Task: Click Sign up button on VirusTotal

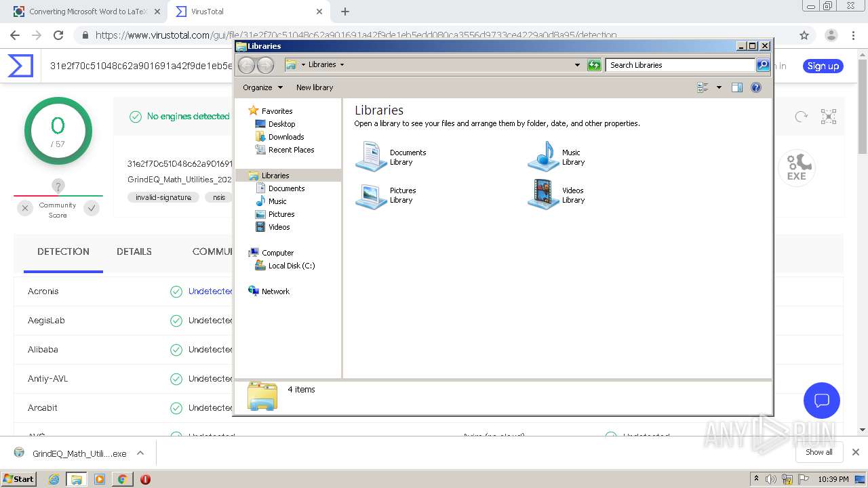Action: [x=823, y=66]
